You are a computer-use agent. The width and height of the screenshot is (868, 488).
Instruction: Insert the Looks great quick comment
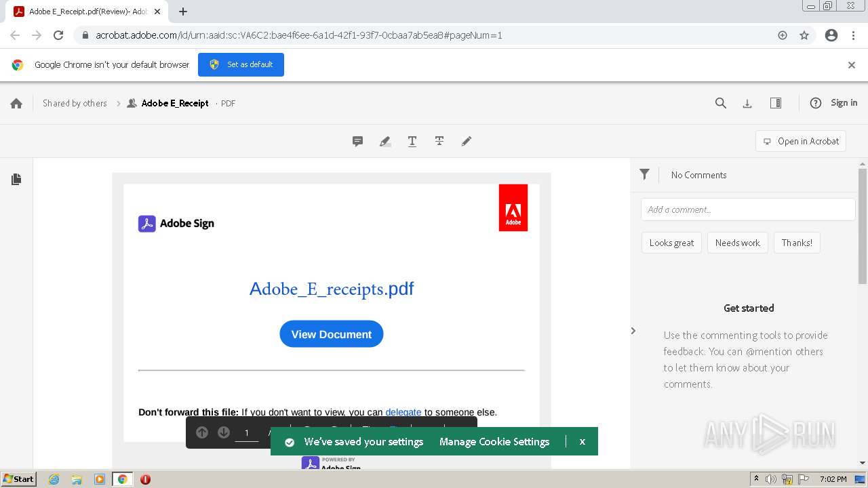pos(671,243)
